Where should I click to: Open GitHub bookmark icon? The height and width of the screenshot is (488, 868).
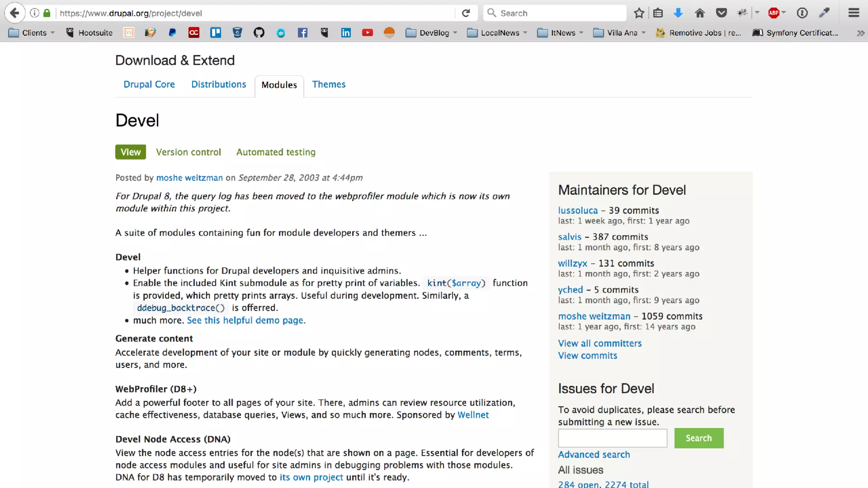coord(259,33)
